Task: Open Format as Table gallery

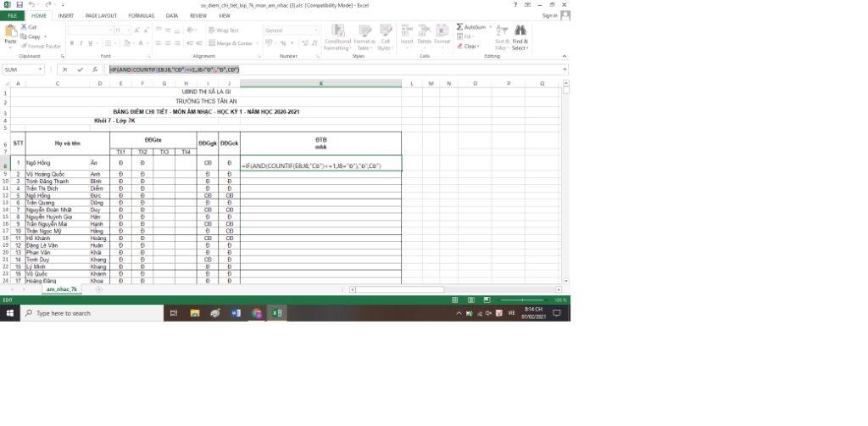Action: click(364, 37)
